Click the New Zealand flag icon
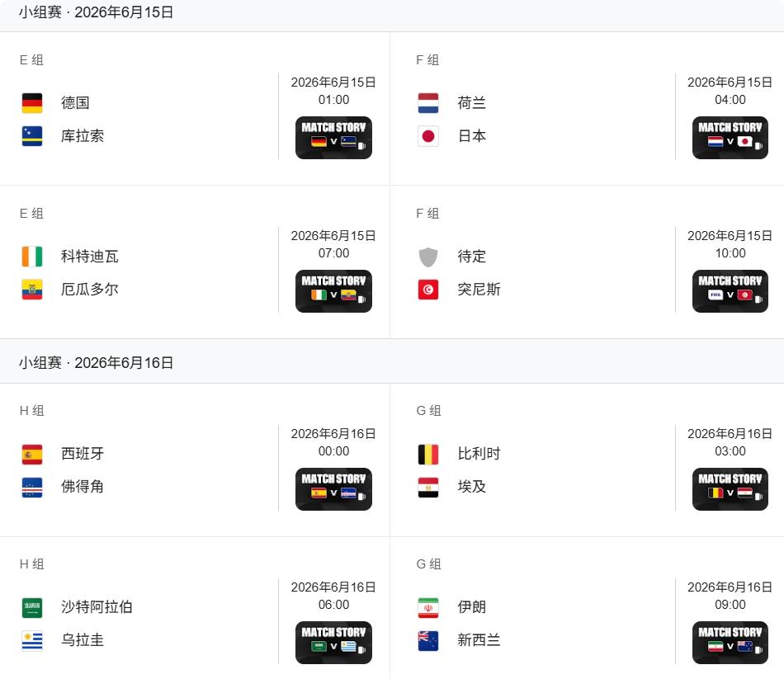The width and height of the screenshot is (784, 679). point(428,640)
